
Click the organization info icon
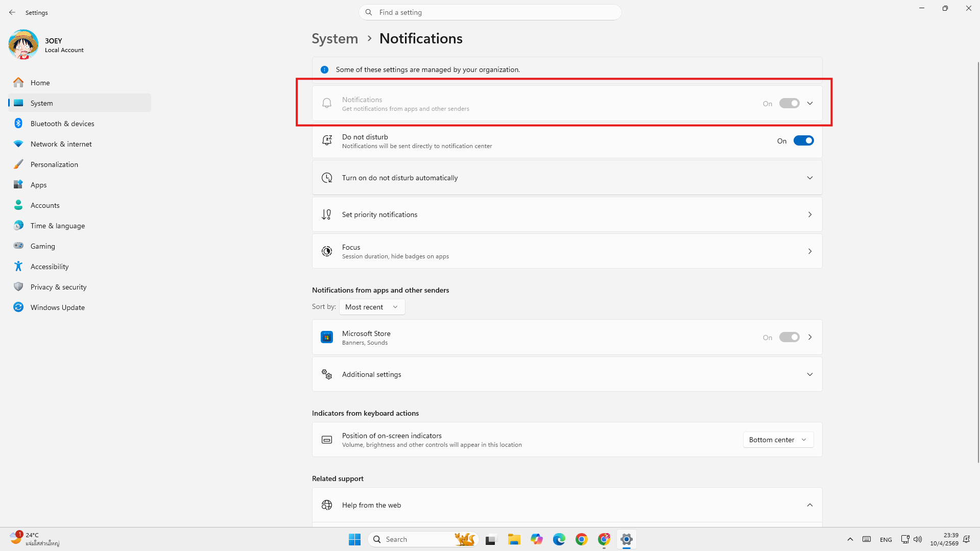[x=324, y=69]
